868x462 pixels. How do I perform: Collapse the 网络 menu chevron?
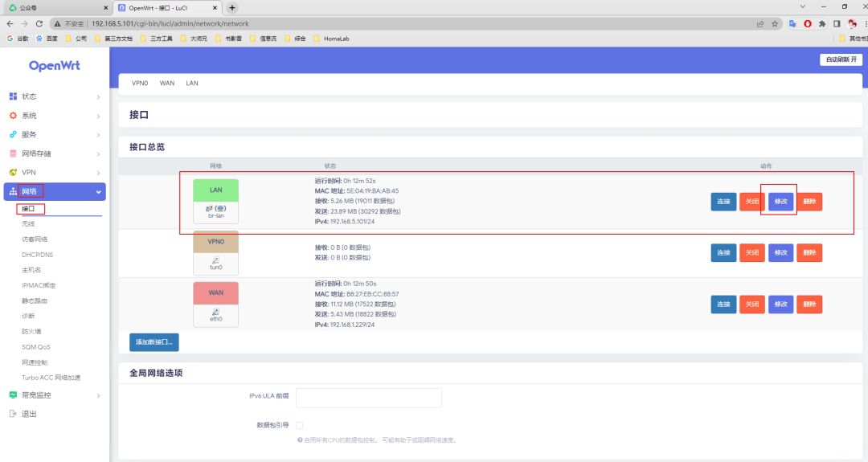coord(99,192)
